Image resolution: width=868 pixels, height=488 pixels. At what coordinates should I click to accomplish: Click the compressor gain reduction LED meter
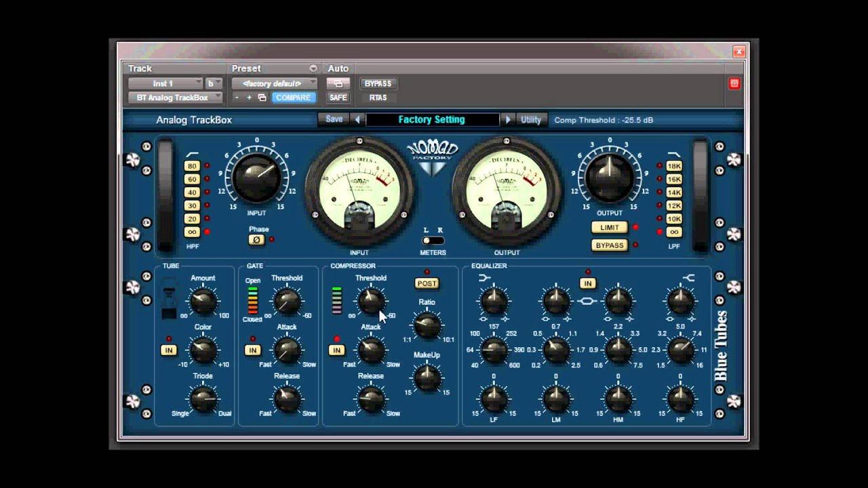coord(336,300)
